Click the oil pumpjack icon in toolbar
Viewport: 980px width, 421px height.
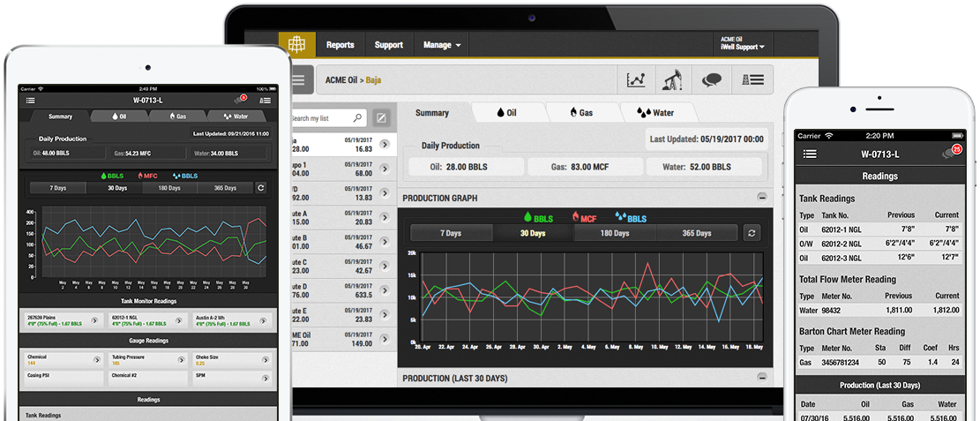click(x=674, y=80)
